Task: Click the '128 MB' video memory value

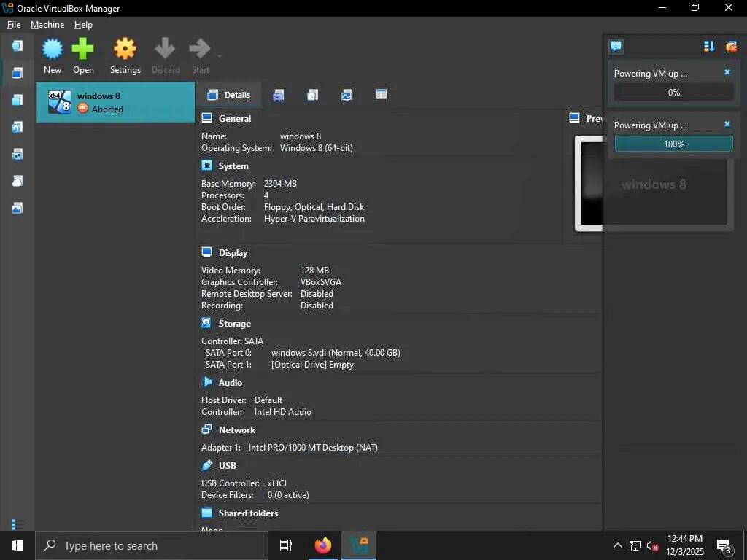Action: pyautogui.click(x=314, y=270)
